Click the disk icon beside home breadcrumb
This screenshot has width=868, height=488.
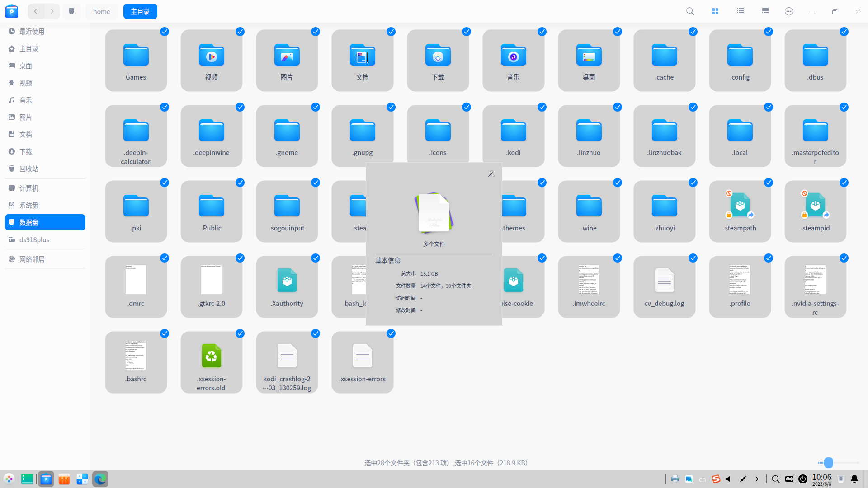[x=71, y=11]
